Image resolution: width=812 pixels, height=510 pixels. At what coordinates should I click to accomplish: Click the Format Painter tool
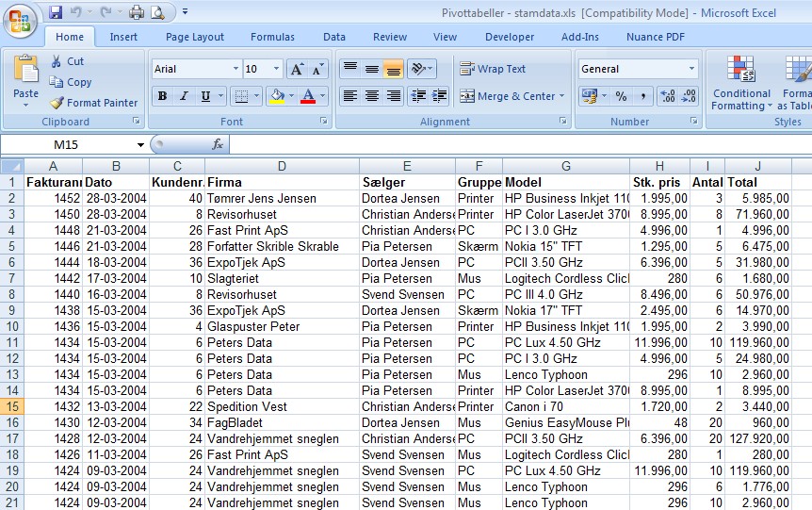(x=93, y=103)
